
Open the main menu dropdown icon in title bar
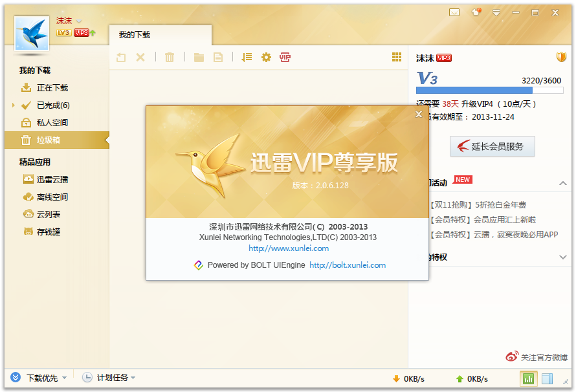pos(496,13)
